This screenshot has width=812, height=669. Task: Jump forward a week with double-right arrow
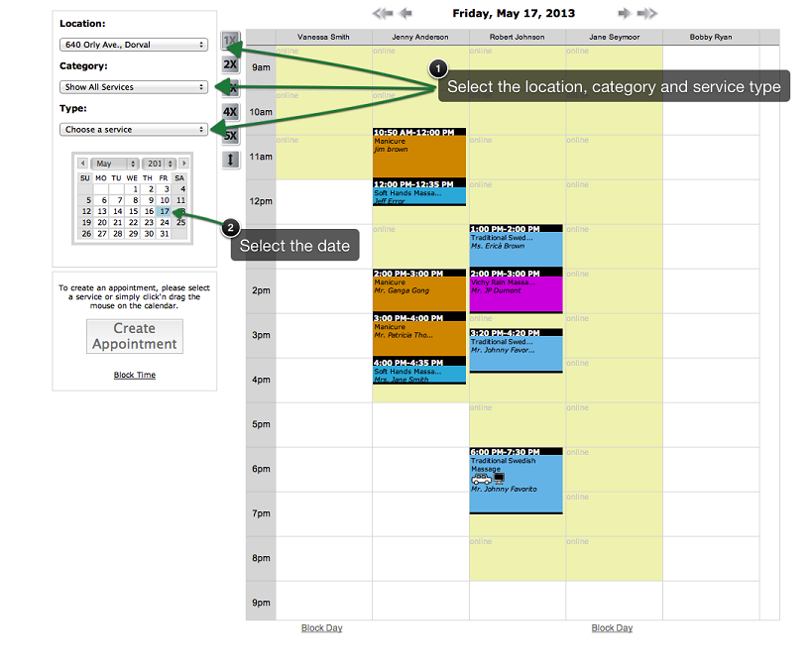[646, 14]
